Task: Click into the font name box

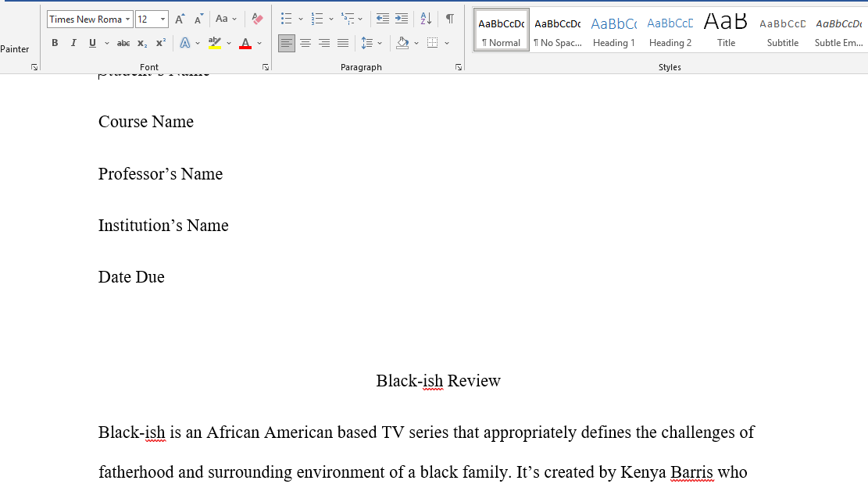Action: [x=86, y=20]
